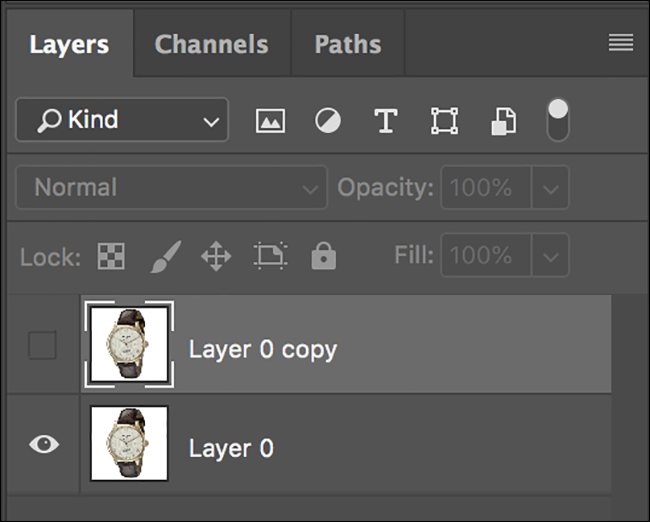Viewport: 650px width, 522px height.
Task: Switch to the Paths tab
Action: [347, 44]
